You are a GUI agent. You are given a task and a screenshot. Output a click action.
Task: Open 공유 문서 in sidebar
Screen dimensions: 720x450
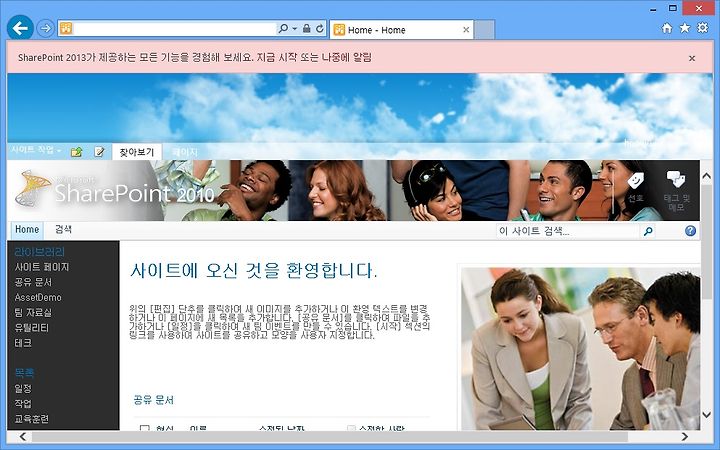34,282
